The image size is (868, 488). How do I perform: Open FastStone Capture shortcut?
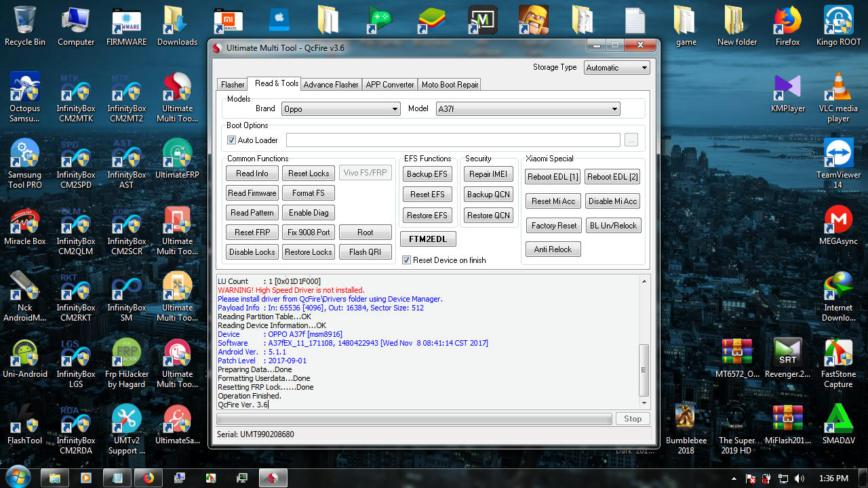(839, 363)
